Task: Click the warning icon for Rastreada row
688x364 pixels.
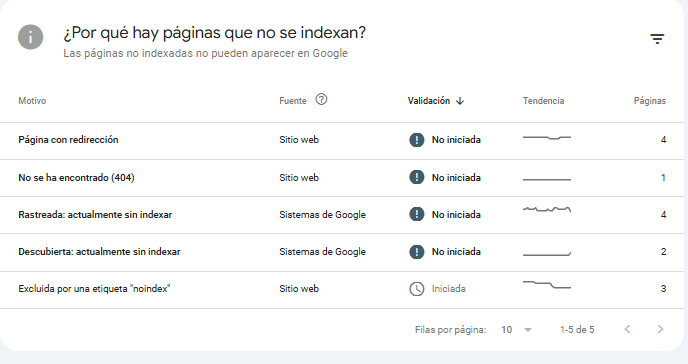Action: [416, 214]
